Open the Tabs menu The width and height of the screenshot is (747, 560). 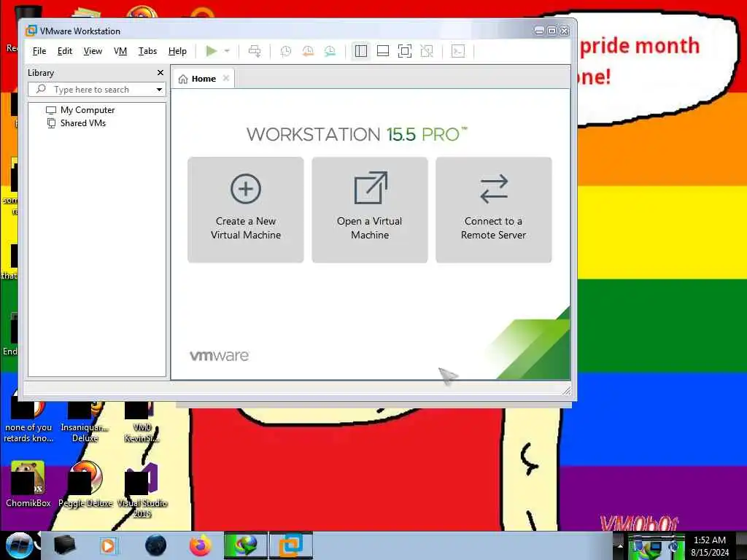pos(147,51)
